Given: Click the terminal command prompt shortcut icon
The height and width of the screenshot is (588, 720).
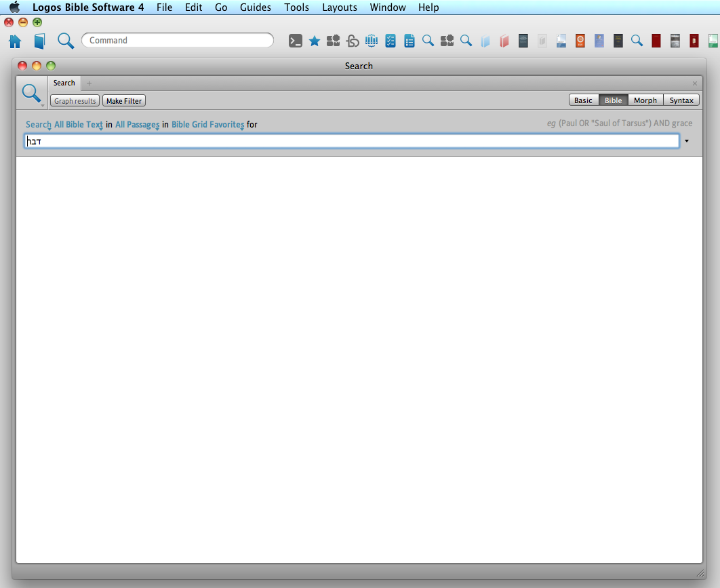Looking at the screenshot, I should (296, 41).
